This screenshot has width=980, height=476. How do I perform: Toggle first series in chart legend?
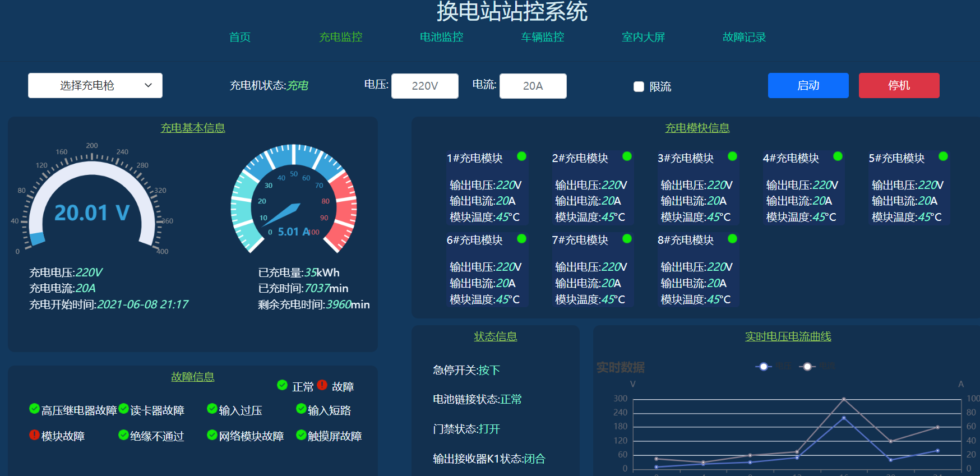(764, 367)
